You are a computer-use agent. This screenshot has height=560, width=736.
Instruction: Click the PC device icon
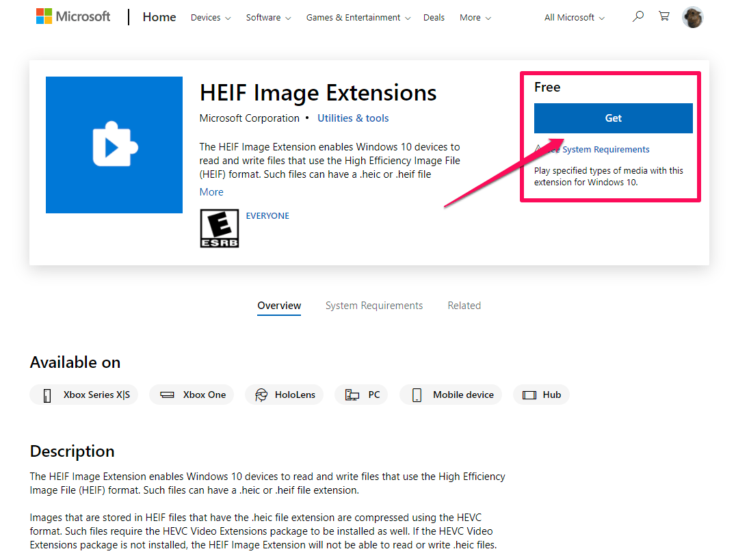[x=352, y=395]
